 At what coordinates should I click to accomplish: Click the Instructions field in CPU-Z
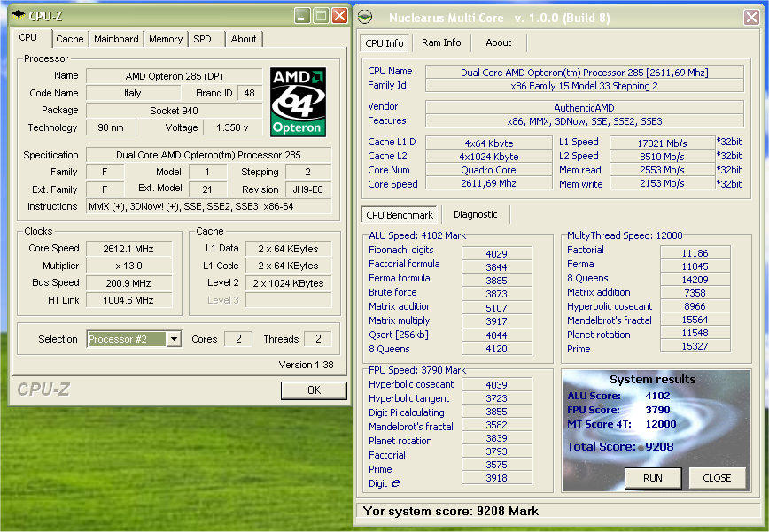[x=209, y=206]
